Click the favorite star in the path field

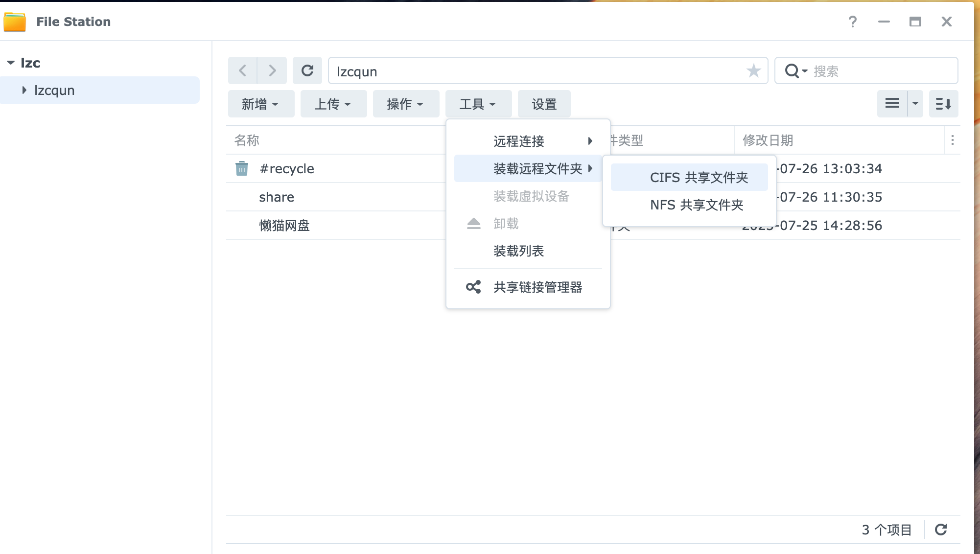point(753,71)
